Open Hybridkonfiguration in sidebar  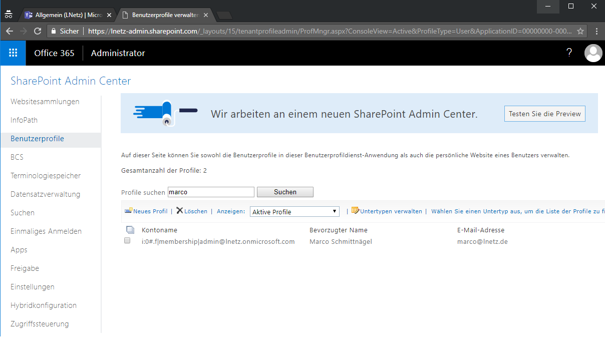(x=44, y=305)
